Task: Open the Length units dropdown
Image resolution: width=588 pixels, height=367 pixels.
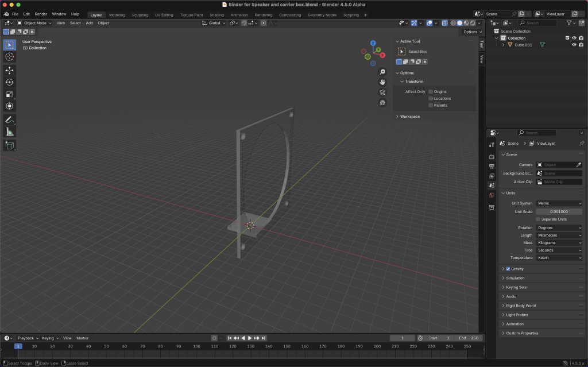Action: point(559,235)
